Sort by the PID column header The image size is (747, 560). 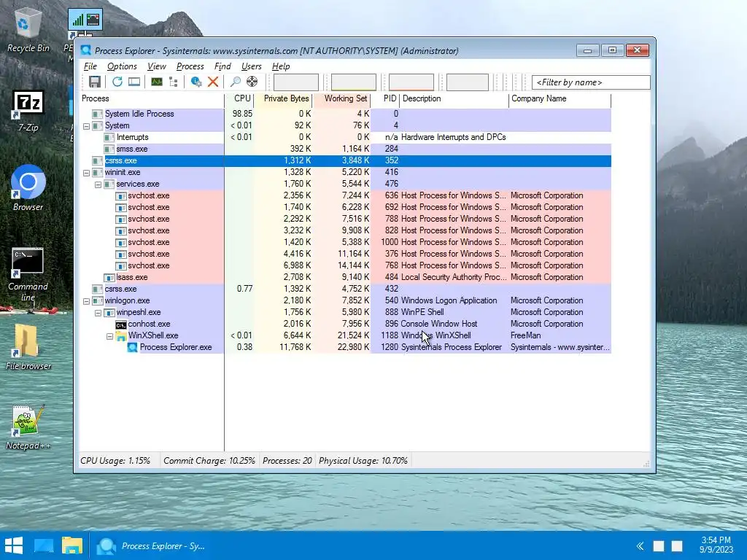pyautogui.click(x=385, y=99)
